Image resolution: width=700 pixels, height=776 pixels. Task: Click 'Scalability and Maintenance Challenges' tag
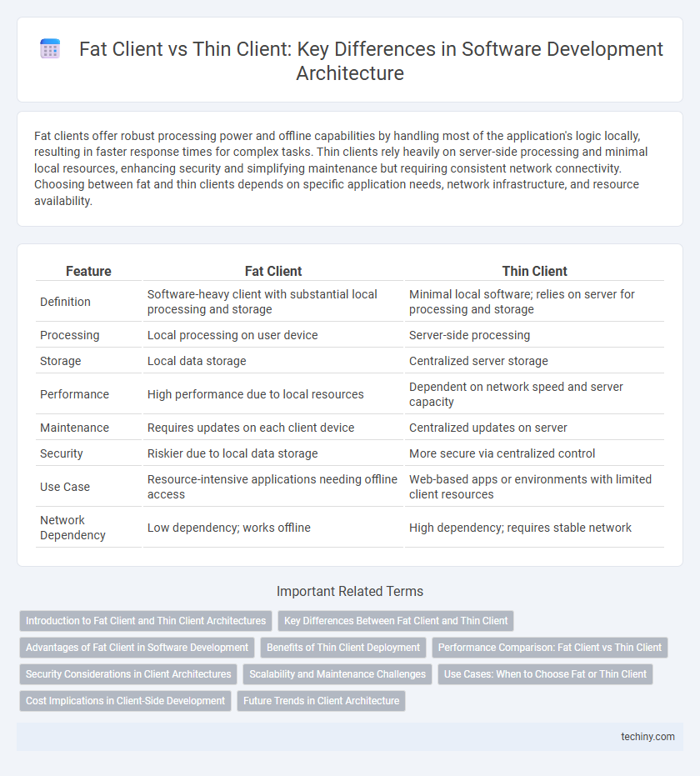point(337,674)
